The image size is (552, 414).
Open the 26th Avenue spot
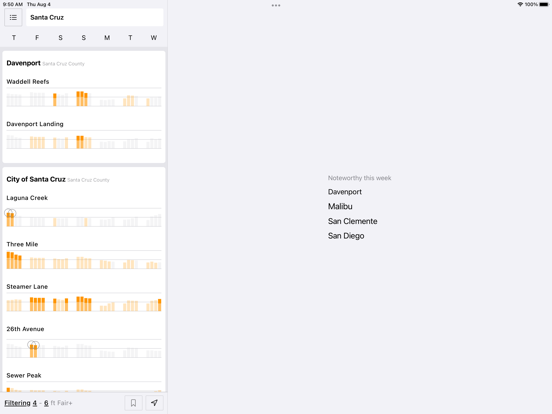(25, 329)
